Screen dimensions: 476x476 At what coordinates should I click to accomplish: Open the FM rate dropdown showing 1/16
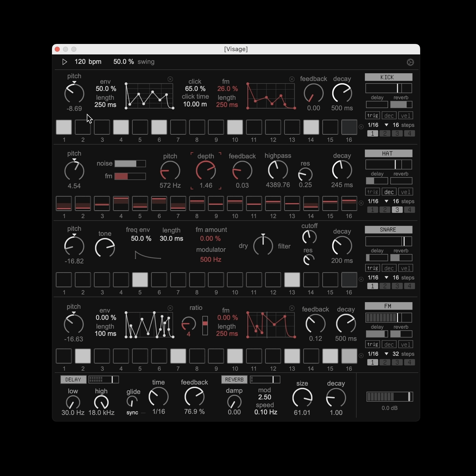386,354
